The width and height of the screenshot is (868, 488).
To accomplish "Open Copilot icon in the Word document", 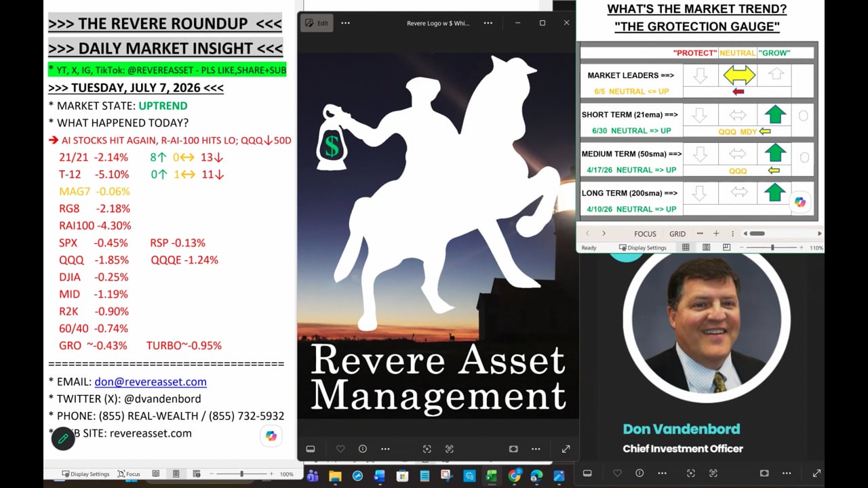I will pos(271,436).
